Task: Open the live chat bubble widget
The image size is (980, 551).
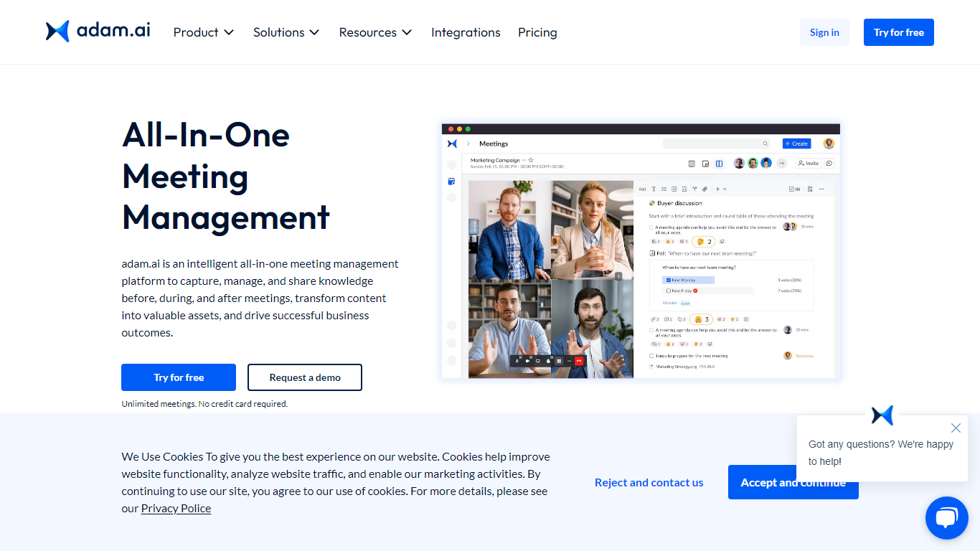Action: point(946,518)
